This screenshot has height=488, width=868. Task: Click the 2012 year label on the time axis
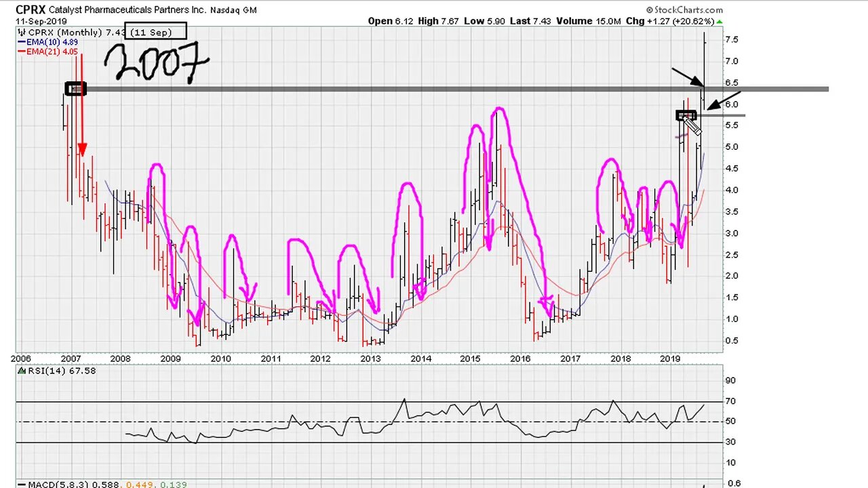pyautogui.click(x=320, y=359)
